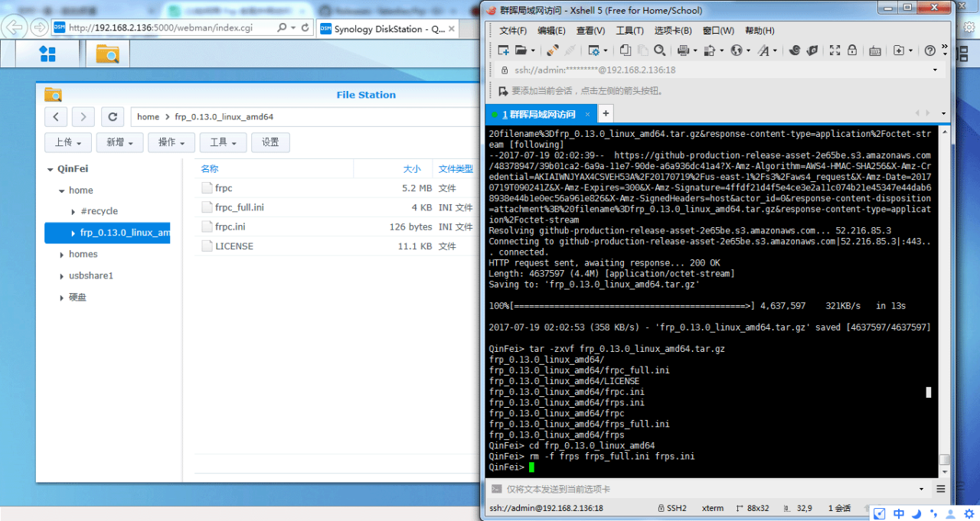Screen dimensions: 980x521
Task: Collapse the QinFei root node
Action: click(50, 169)
